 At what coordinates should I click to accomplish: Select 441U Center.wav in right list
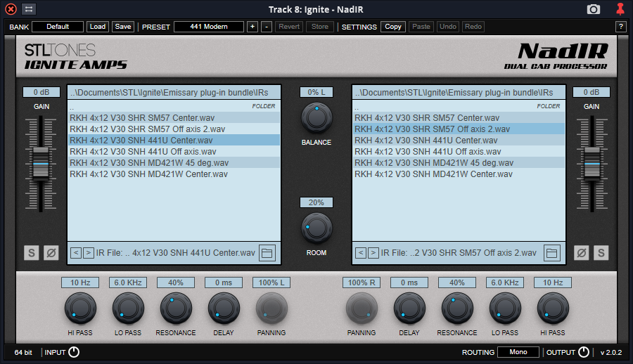pos(459,141)
